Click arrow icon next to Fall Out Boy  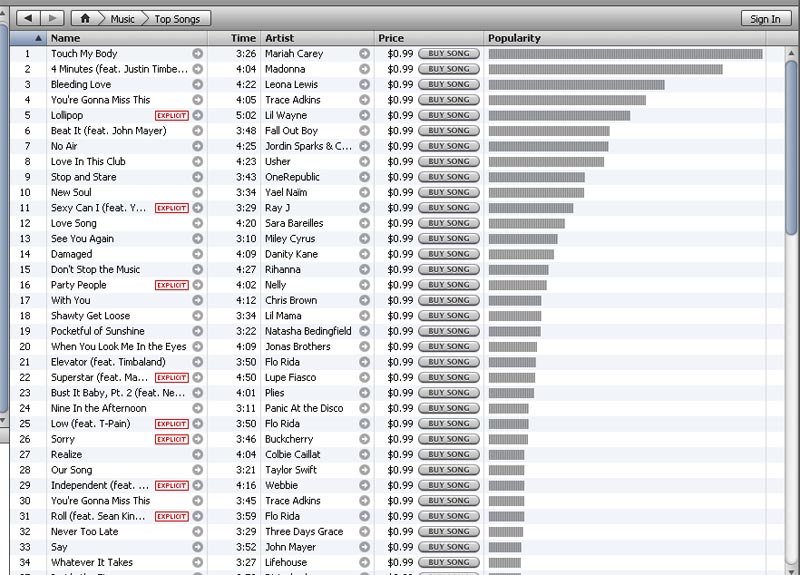click(x=364, y=131)
